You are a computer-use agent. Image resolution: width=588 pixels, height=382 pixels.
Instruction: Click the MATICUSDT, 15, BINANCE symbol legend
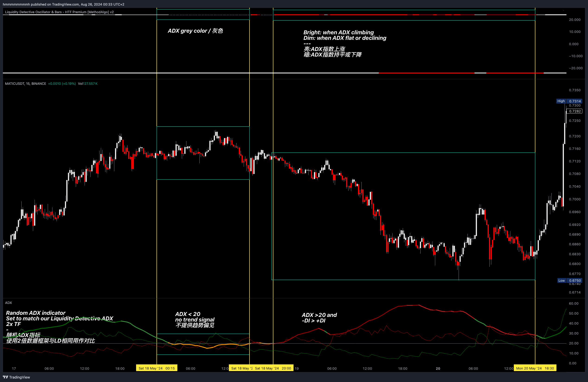click(26, 84)
